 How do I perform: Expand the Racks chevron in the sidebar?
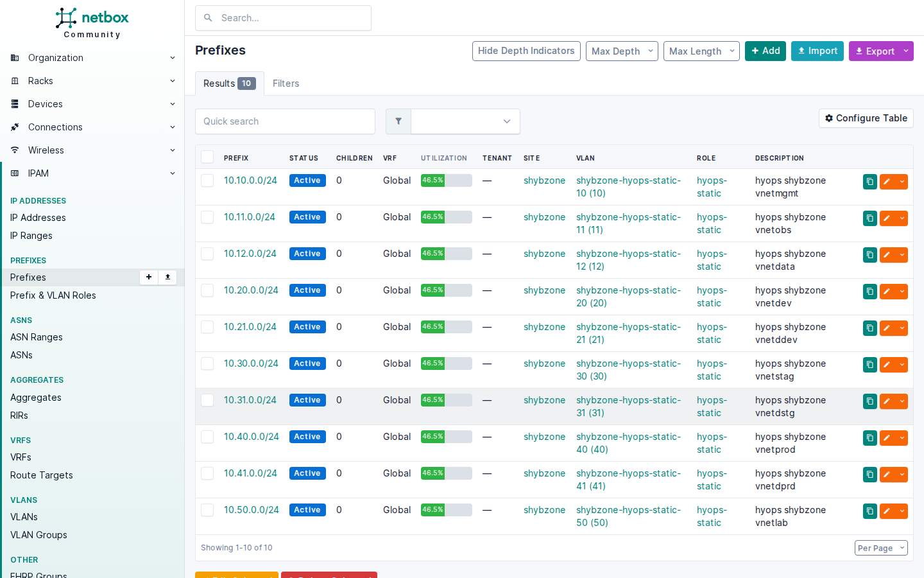(x=172, y=81)
